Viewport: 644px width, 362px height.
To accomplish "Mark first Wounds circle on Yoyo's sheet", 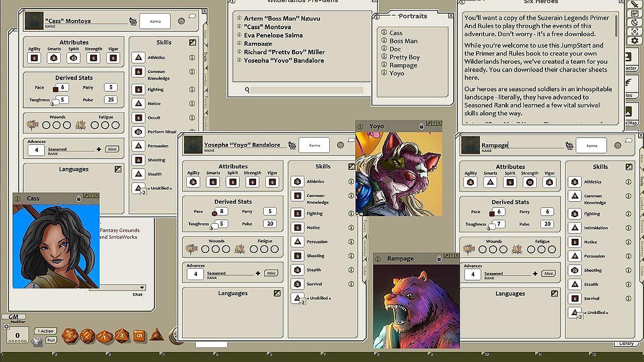I will pos(205,249).
